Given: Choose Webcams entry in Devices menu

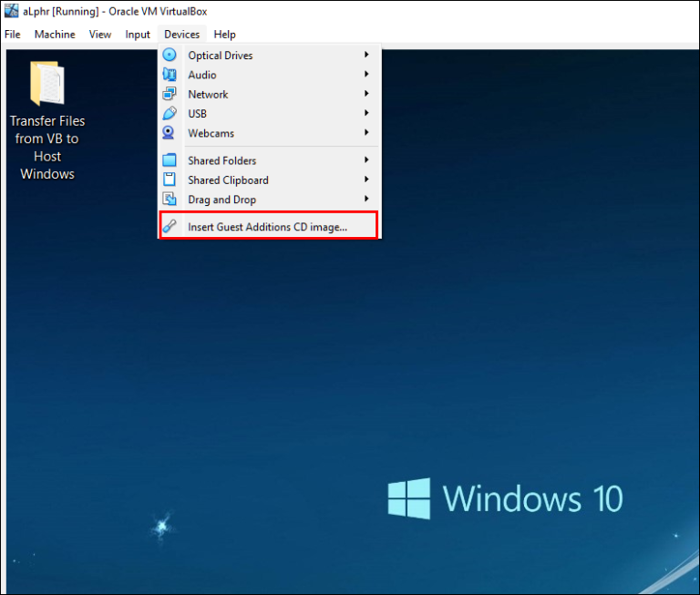Looking at the screenshot, I should [270, 133].
